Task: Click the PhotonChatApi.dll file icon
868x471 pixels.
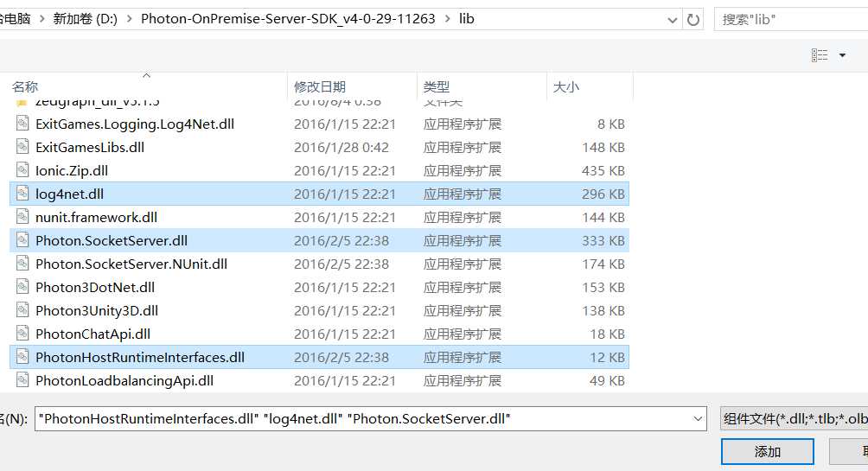Action: click(x=22, y=334)
